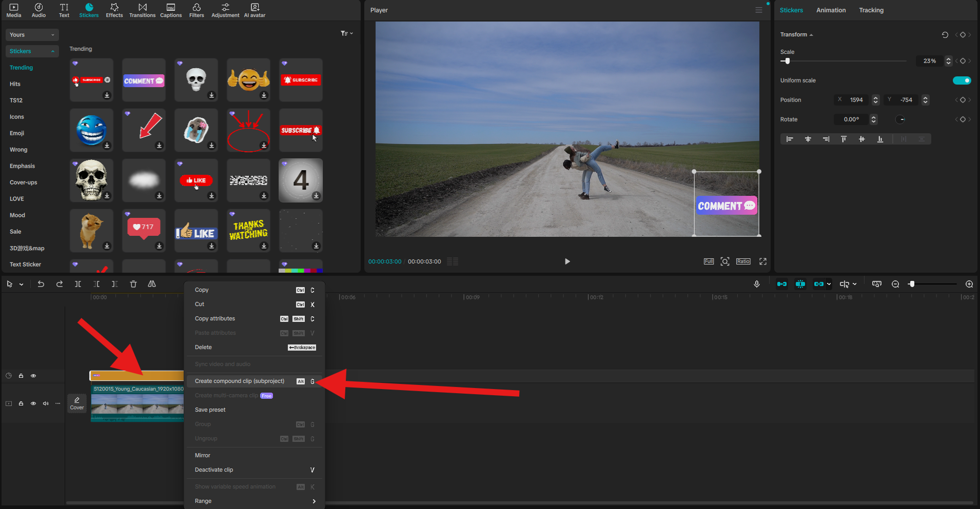The width and height of the screenshot is (980, 509).
Task: Click the Full button in player
Action: tap(709, 261)
